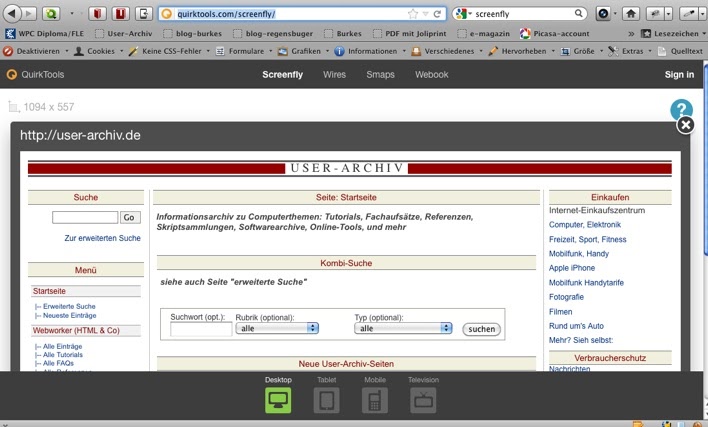Open Zur erweiterten Suche link
708x427 pixels.
click(x=102, y=238)
